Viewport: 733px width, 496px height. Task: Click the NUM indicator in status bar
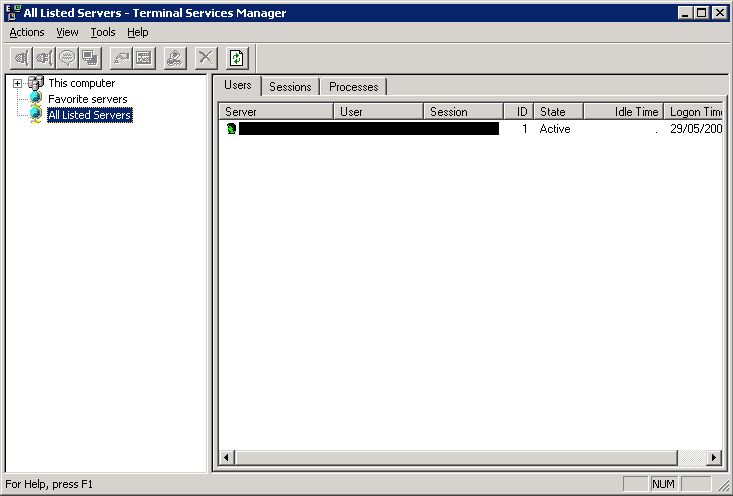pos(663,484)
